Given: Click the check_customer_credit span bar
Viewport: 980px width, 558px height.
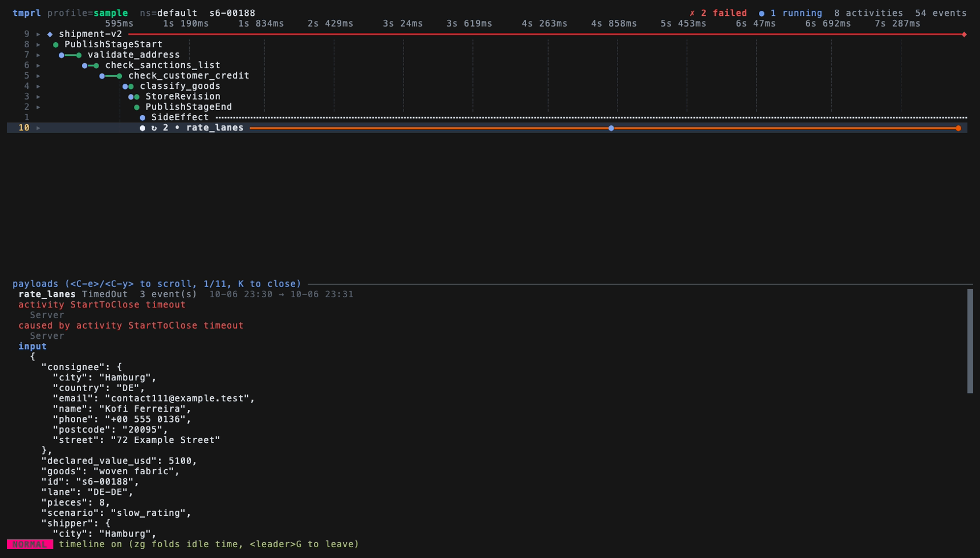Looking at the screenshot, I should click(x=111, y=76).
